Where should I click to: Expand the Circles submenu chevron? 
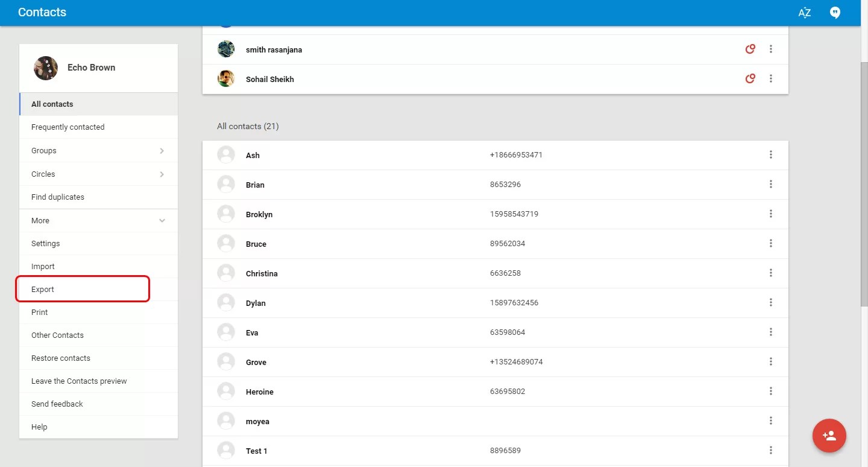tap(162, 174)
